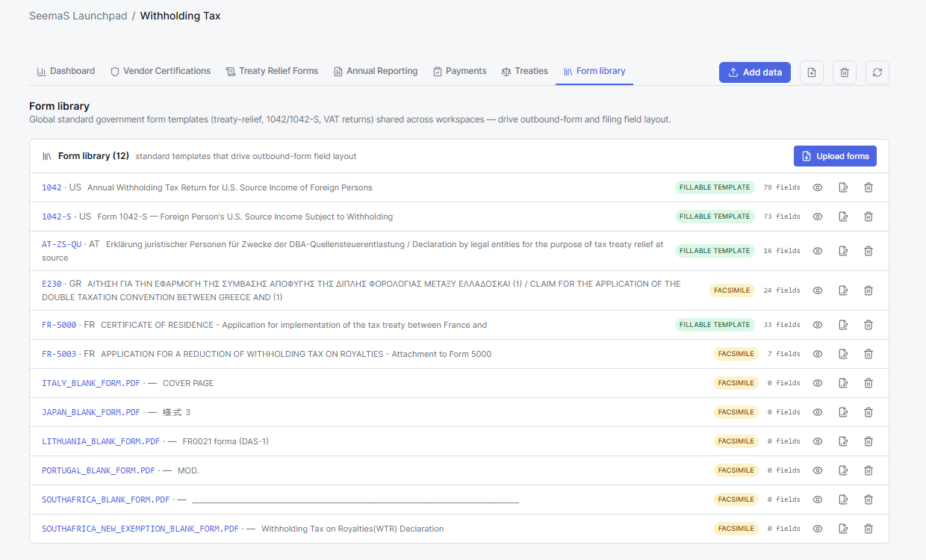Image resolution: width=926 pixels, height=560 pixels.
Task: Preview the LITHUANIA_BLANK_FORM.PDF form
Action: (x=818, y=441)
